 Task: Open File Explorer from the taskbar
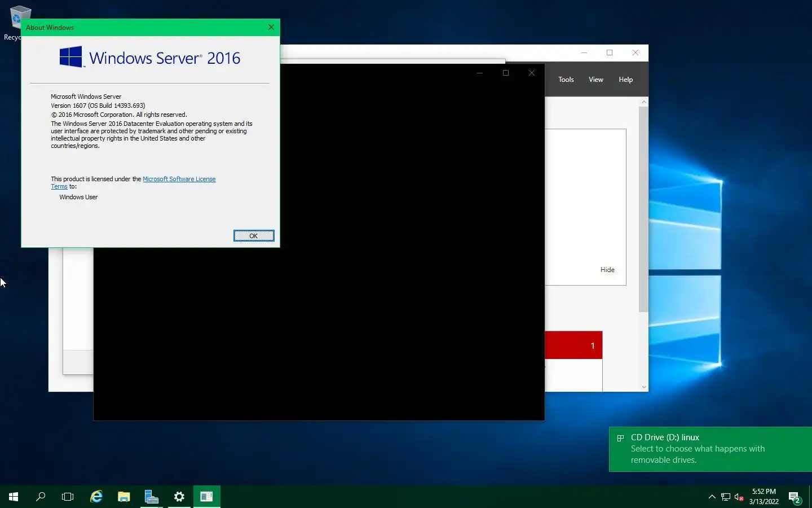coord(124,497)
